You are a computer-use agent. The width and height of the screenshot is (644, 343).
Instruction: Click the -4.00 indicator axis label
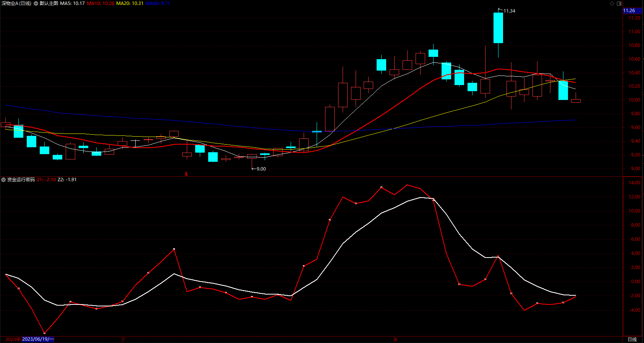tap(635, 310)
